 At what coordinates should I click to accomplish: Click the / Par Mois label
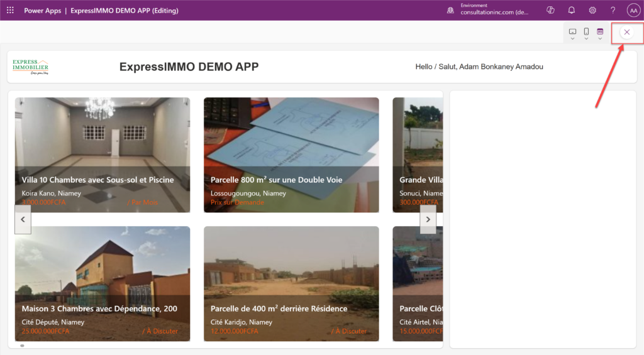click(x=143, y=202)
